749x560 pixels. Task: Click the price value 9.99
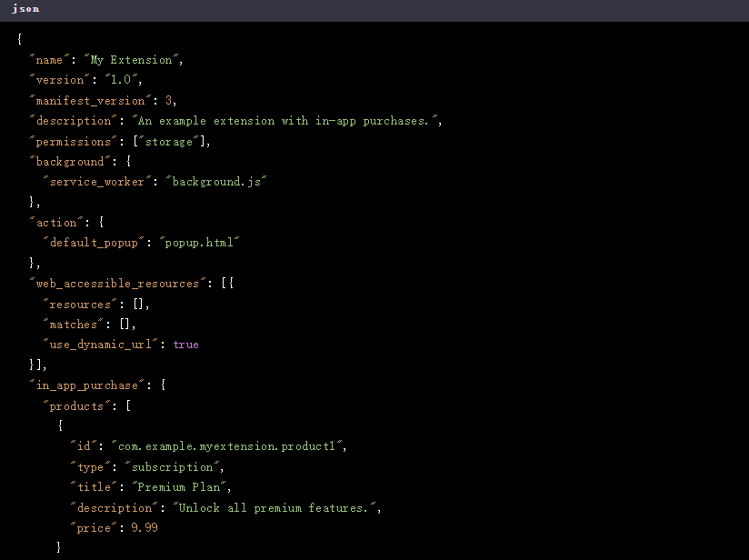point(145,527)
